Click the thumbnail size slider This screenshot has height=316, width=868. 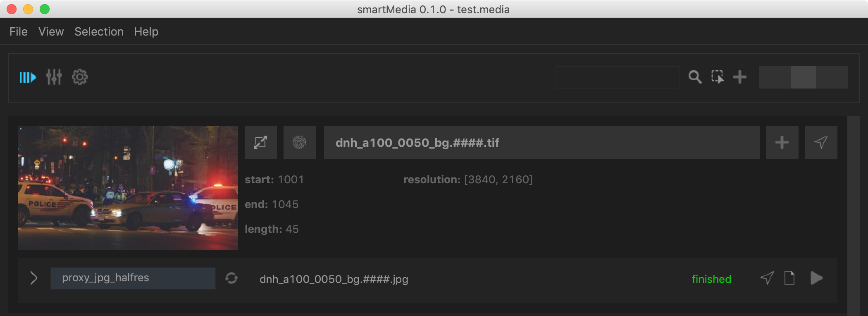coord(803,77)
